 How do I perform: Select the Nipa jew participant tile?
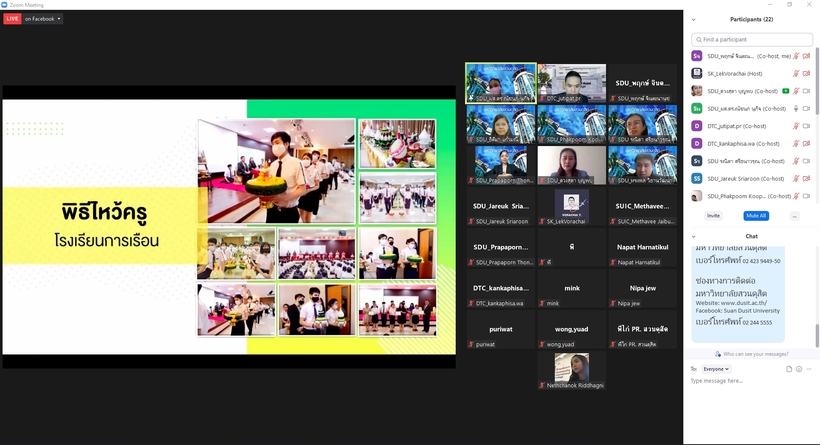click(642, 288)
